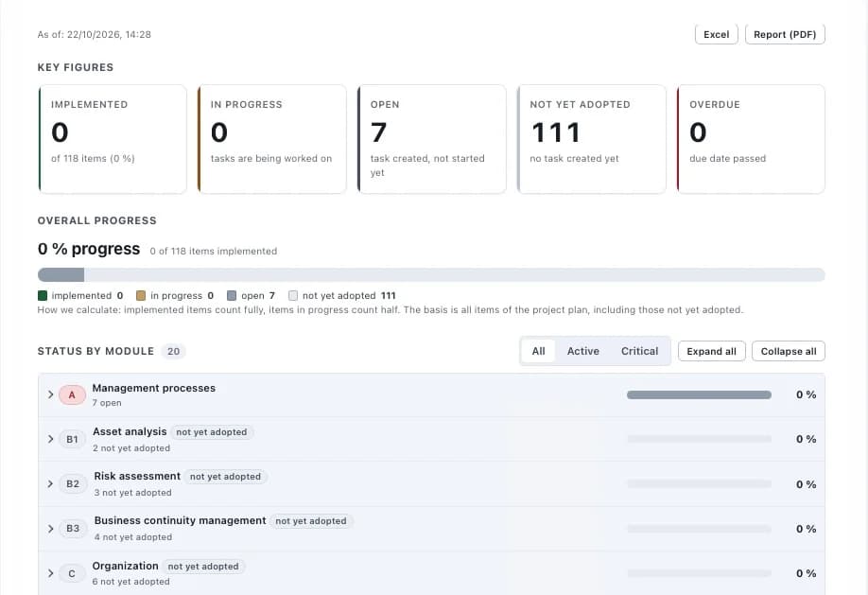Screen dimensions: 868x595
Task: Switch to the Active filter tab
Action: click(x=582, y=351)
